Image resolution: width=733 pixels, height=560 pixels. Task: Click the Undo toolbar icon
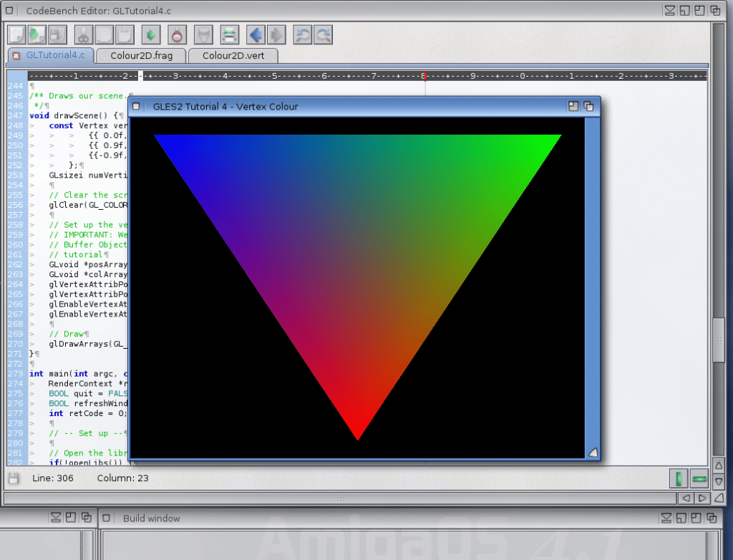pyautogui.click(x=303, y=35)
